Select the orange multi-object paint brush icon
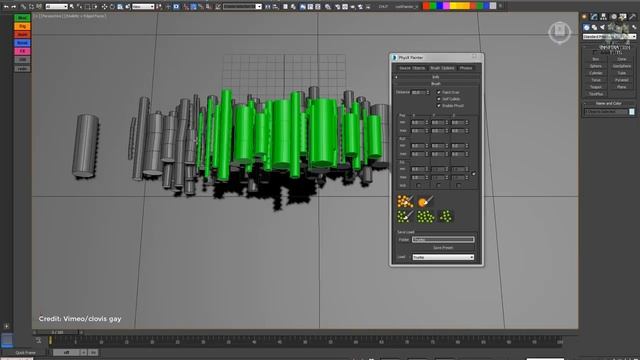Viewport: 640px width, 360px height. pos(405,201)
